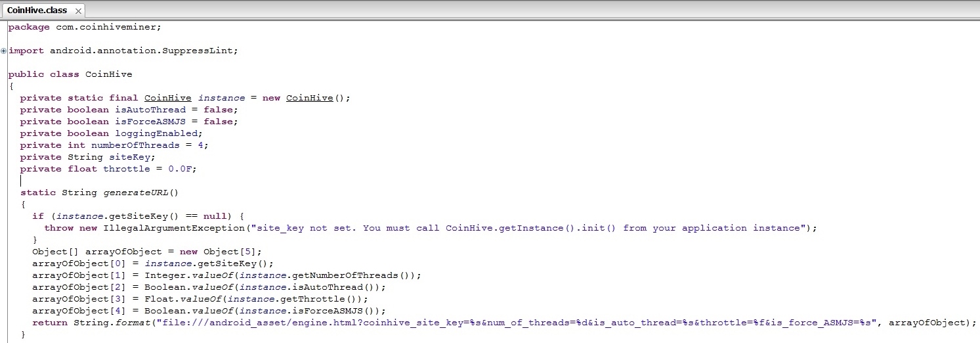Click the "site_key not set" error string
This screenshot has height=343, width=980.
pyautogui.click(x=459, y=228)
